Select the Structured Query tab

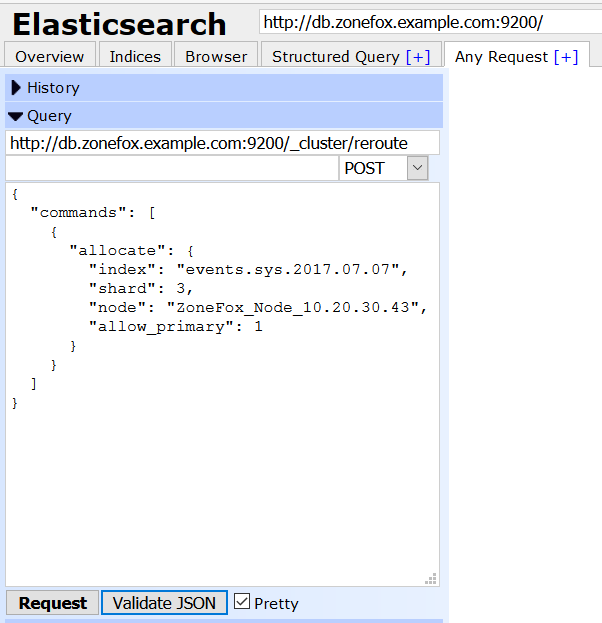pos(335,57)
